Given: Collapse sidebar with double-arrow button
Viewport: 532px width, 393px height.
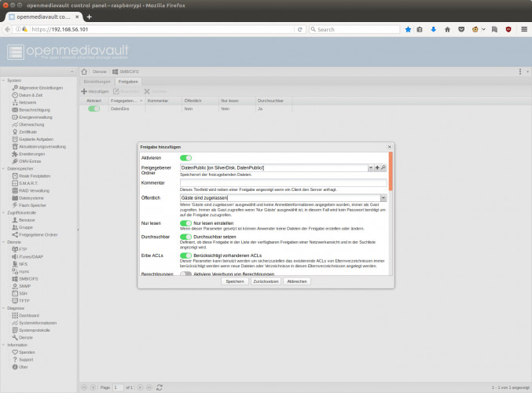Looking at the screenshot, I should click(x=72, y=72).
